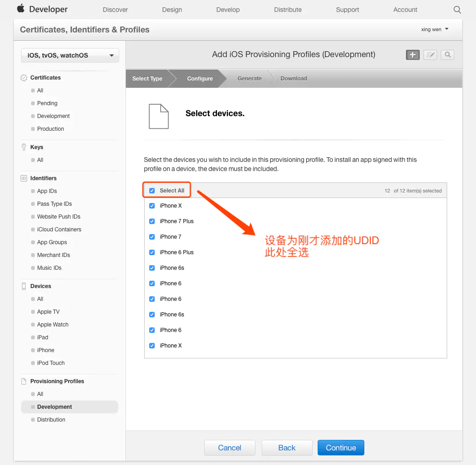The height and width of the screenshot is (465, 476).
Task: Open App IDs in the sidebar
Action: coord(47,191)
